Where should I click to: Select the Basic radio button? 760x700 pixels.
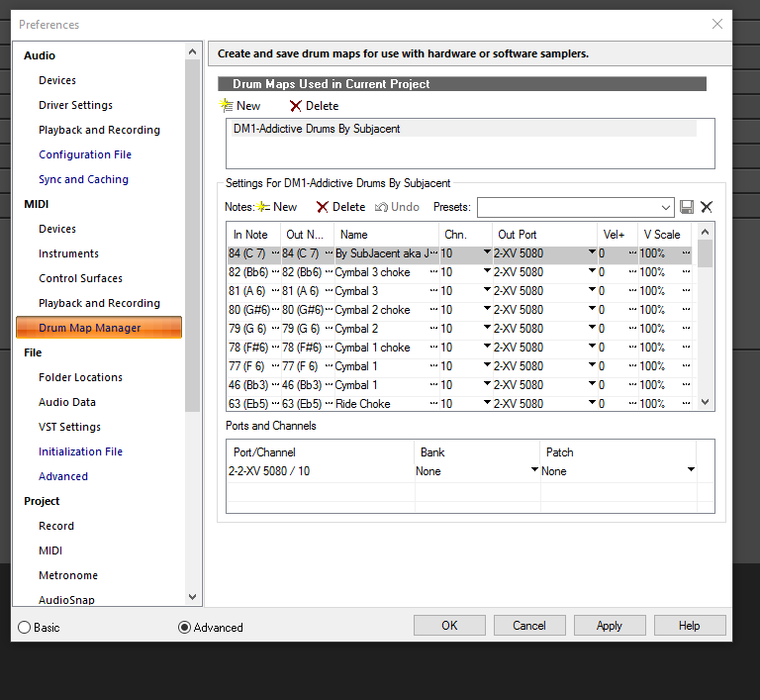[x=25, y=627]
